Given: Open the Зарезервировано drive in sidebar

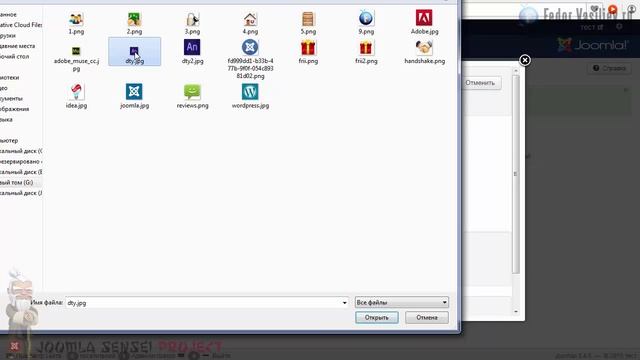Looking at the screenshot, I should [x=21, y=162].
